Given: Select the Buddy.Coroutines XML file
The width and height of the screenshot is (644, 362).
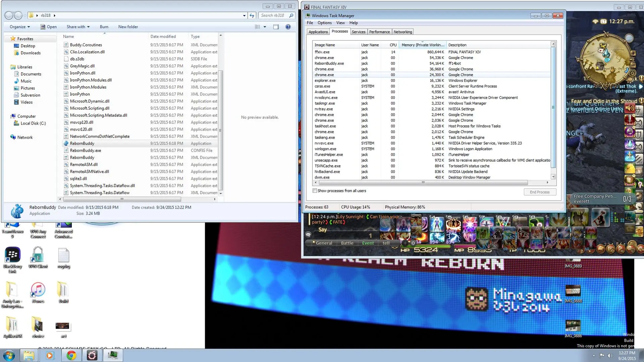Looking at the screenshot, I should (x=86, y=45).
